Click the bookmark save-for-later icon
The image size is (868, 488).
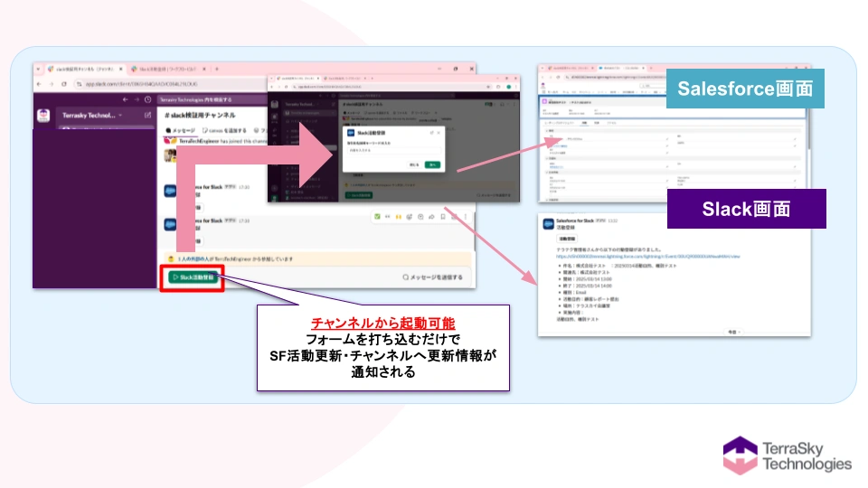point(443,217)
